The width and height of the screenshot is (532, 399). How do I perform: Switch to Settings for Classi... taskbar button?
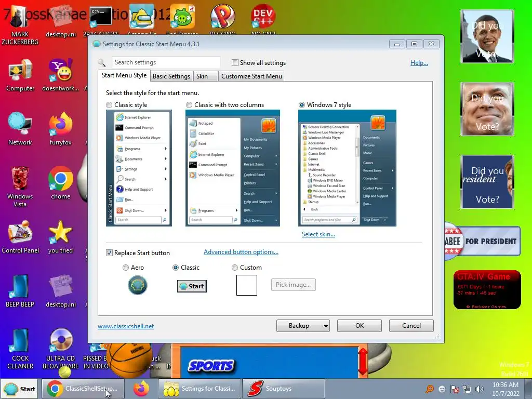[199, 389]
